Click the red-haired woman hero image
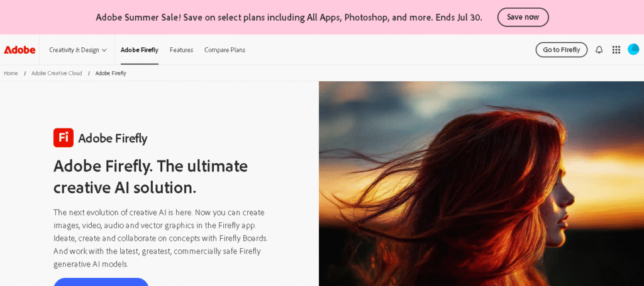644x286 pixels. tap(481, 183)
